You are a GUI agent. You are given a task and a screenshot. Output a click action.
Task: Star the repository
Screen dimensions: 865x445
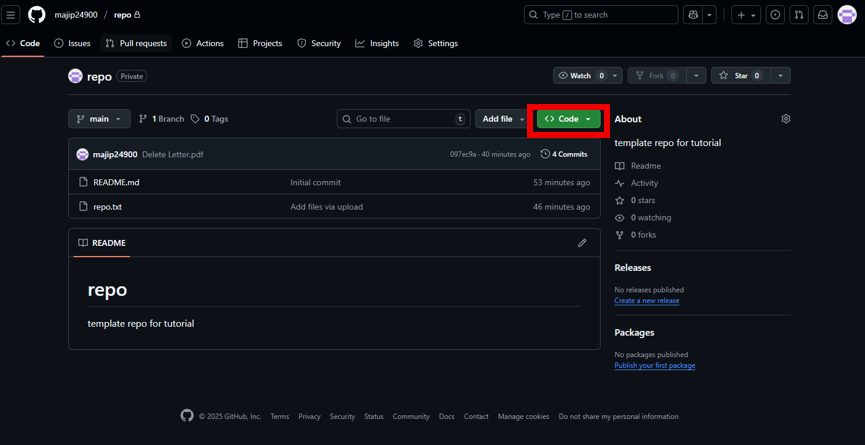click(741, 76)
